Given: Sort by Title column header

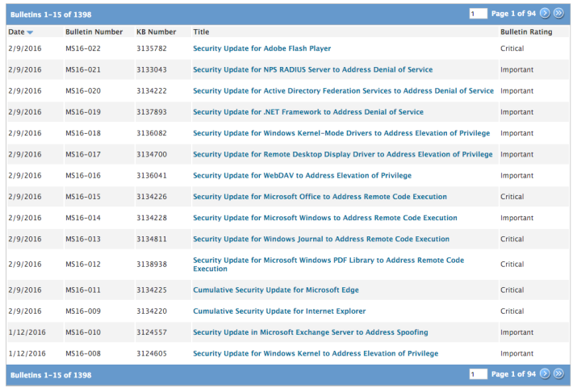Looking at the screenshot, I should [201, 32].
